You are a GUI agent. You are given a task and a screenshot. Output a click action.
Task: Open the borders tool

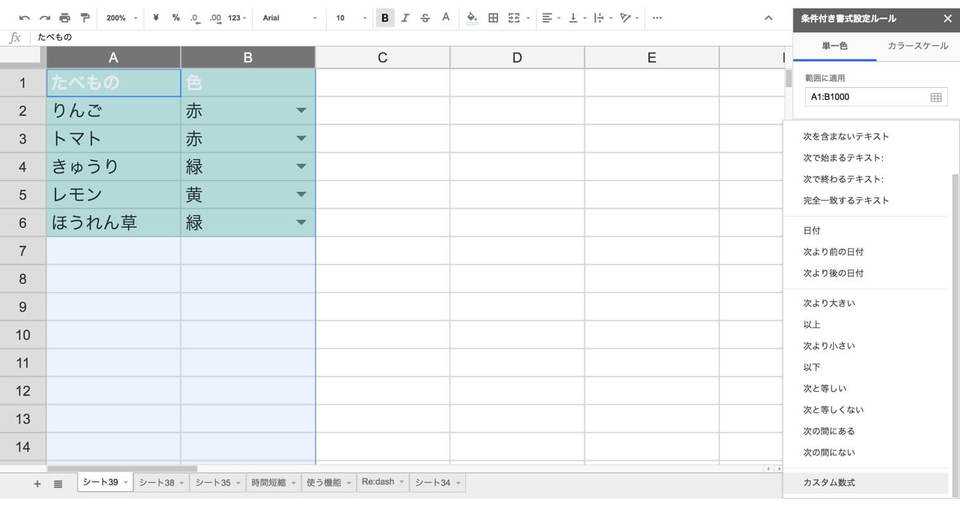click(x=493, y=18)
